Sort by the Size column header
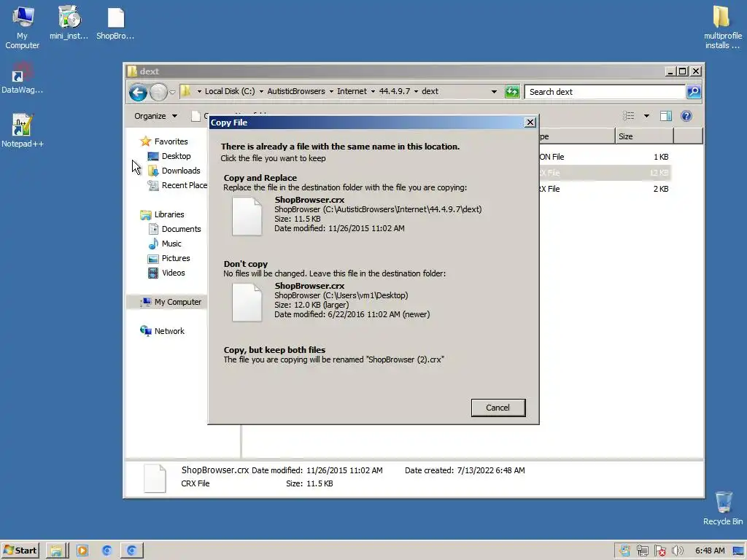Screen dimensions: 747x560 [644, 136]
